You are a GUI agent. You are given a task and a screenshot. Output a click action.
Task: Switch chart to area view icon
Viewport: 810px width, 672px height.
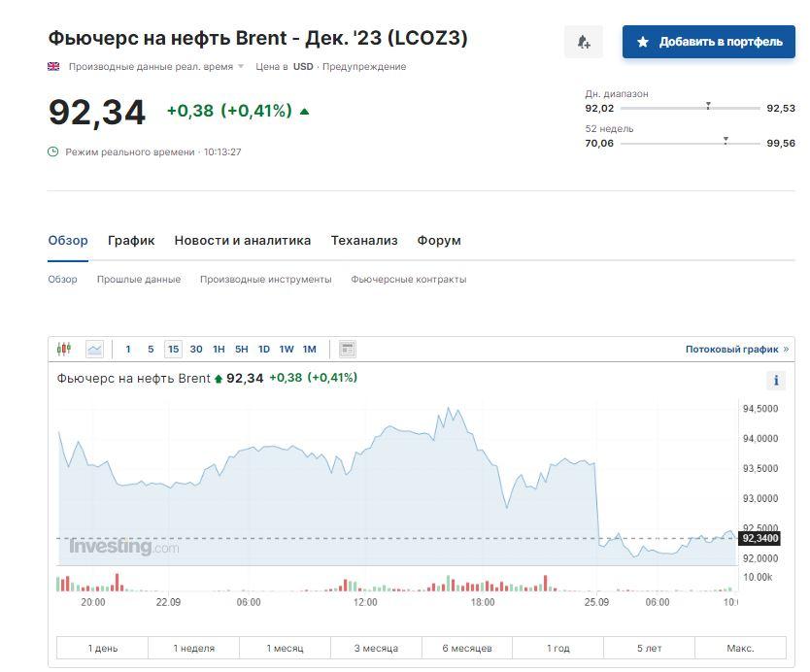point(94,349)
